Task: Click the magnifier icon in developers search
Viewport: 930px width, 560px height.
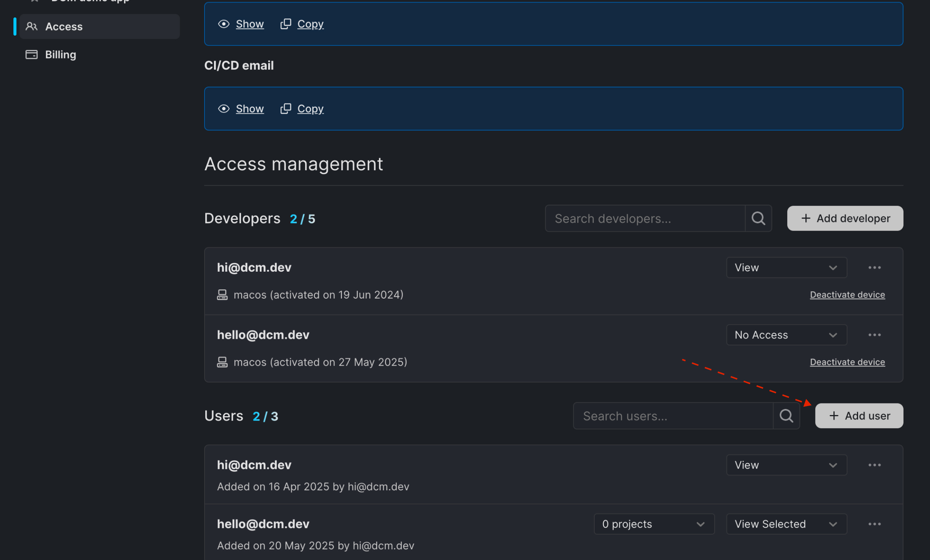Action: 758,218
